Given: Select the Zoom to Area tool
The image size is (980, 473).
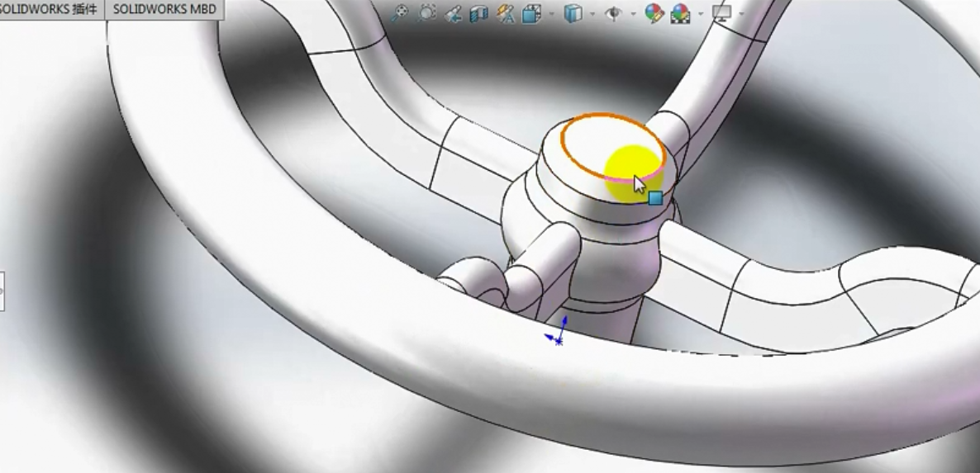Looking at the screenshot, I should pyautogui.click(x=426, y=13).
